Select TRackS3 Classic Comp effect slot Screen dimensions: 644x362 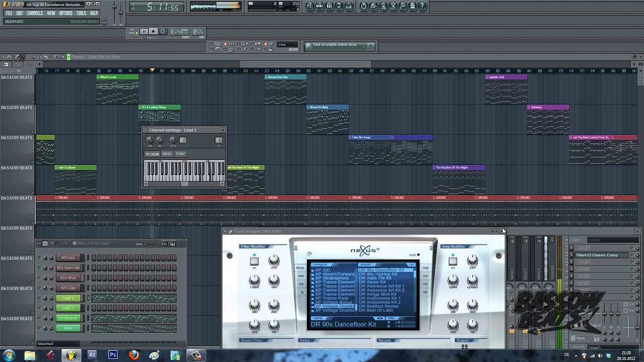pyautogui.click(x=601, y=255)
